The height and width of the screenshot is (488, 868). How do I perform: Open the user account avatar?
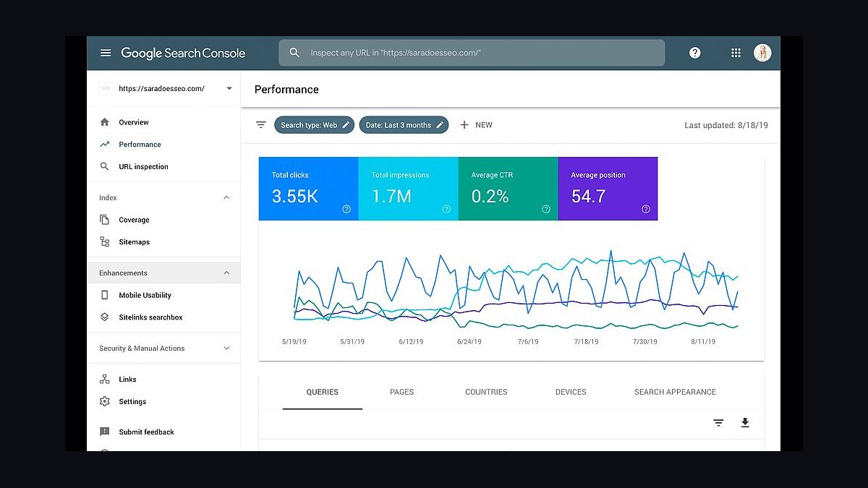coord(762,53)
